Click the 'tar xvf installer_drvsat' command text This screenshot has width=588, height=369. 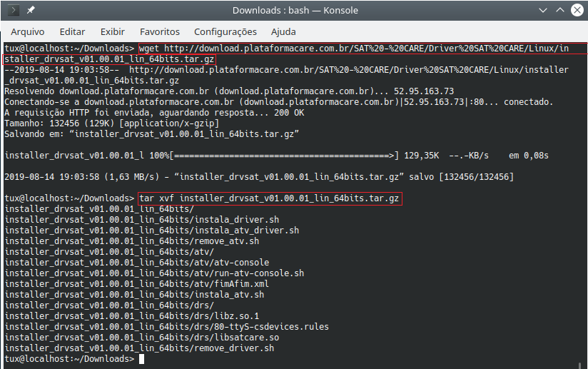pos(269,198)
